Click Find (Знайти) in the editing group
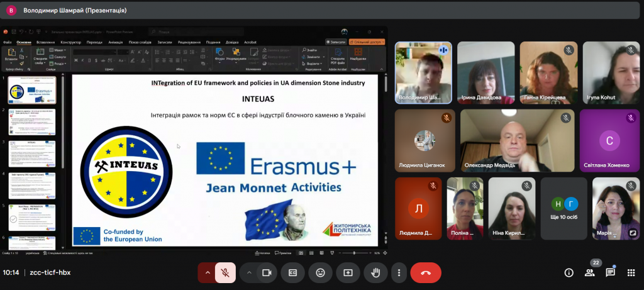 tap(309, 50)
